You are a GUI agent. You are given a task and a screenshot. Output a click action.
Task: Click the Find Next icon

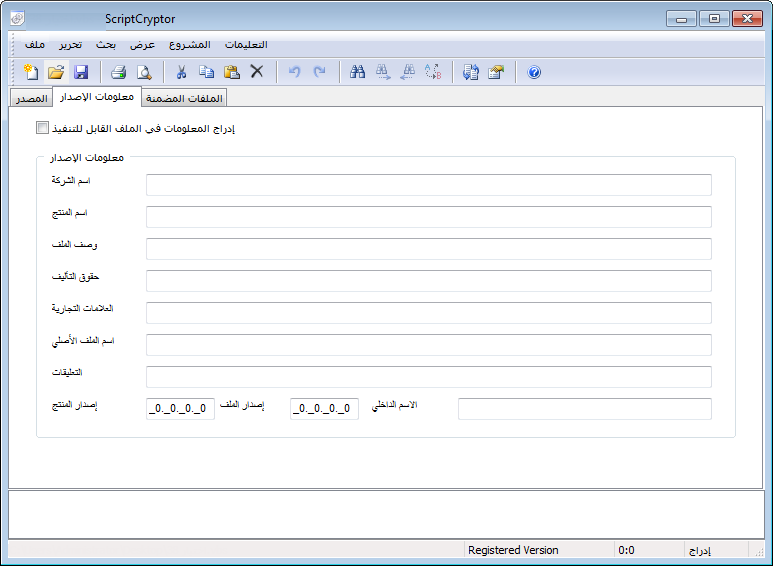pyautogui.click(x=383, y=72)
